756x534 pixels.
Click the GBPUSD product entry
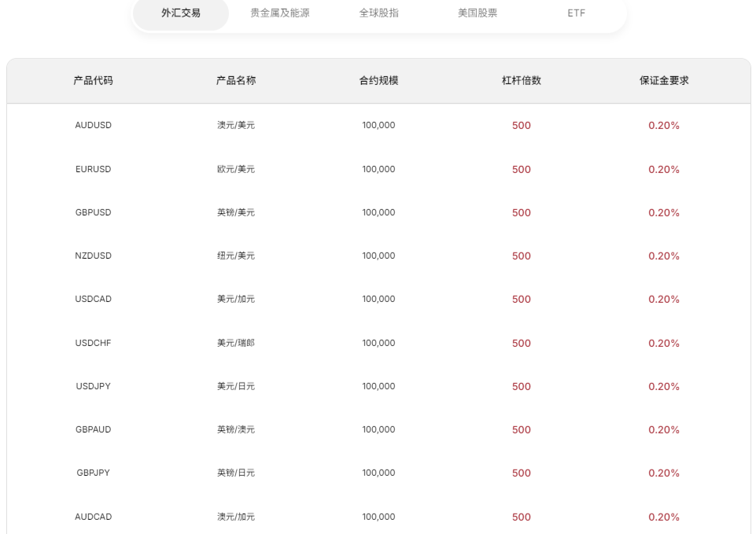(x=94, y=212)
